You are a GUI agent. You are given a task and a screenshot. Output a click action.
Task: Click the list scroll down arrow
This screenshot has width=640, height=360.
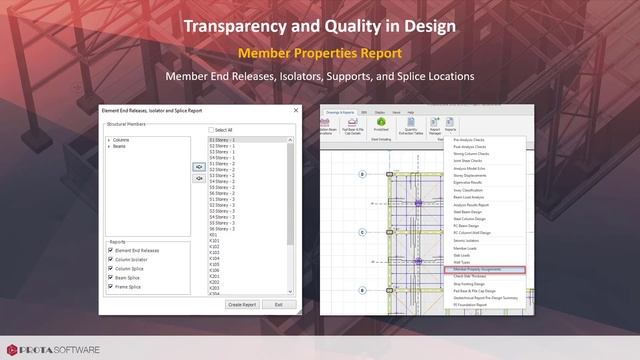pyautogui.click(x=290, y=291)
